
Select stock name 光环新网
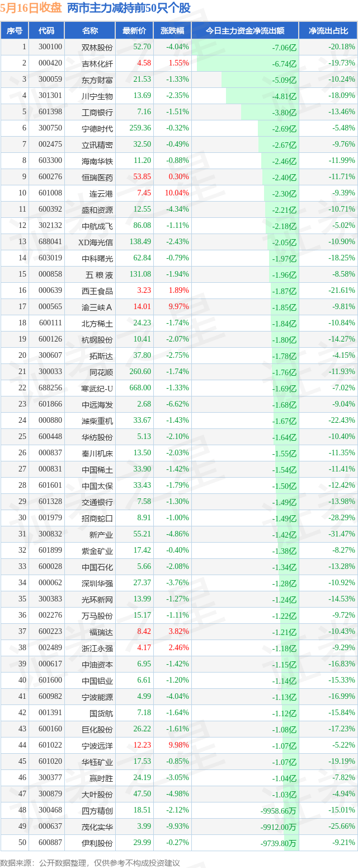point(97,599)
